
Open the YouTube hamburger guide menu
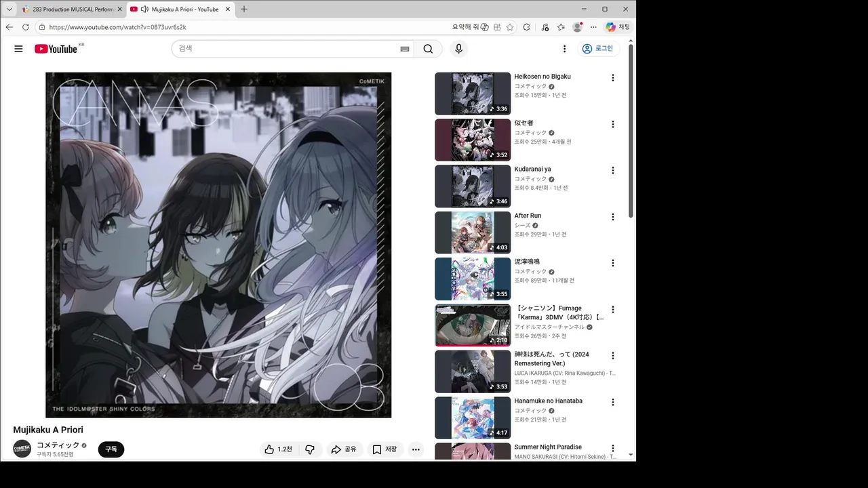(x=18, y=49)
